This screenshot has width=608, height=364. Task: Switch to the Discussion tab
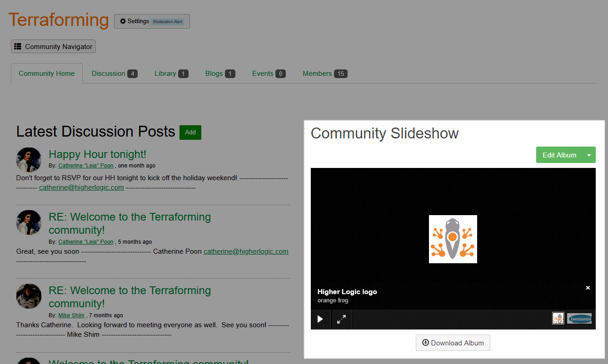(114, 74)
